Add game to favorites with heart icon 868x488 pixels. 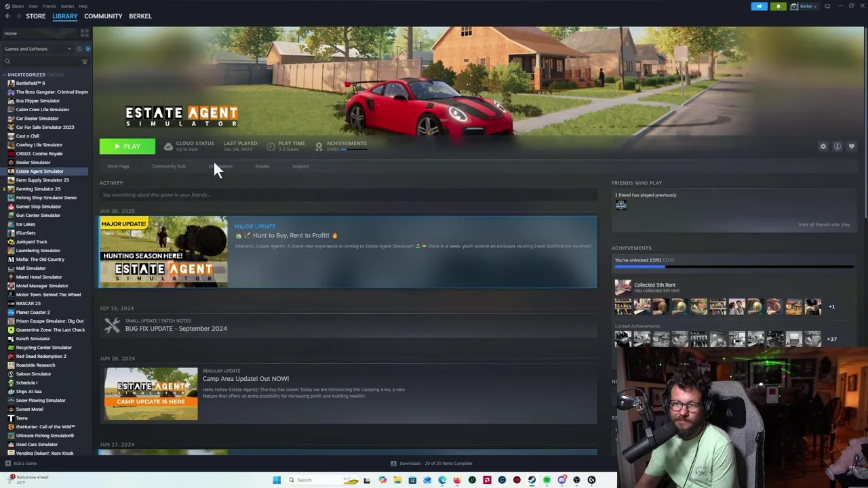tap(852, 146)
